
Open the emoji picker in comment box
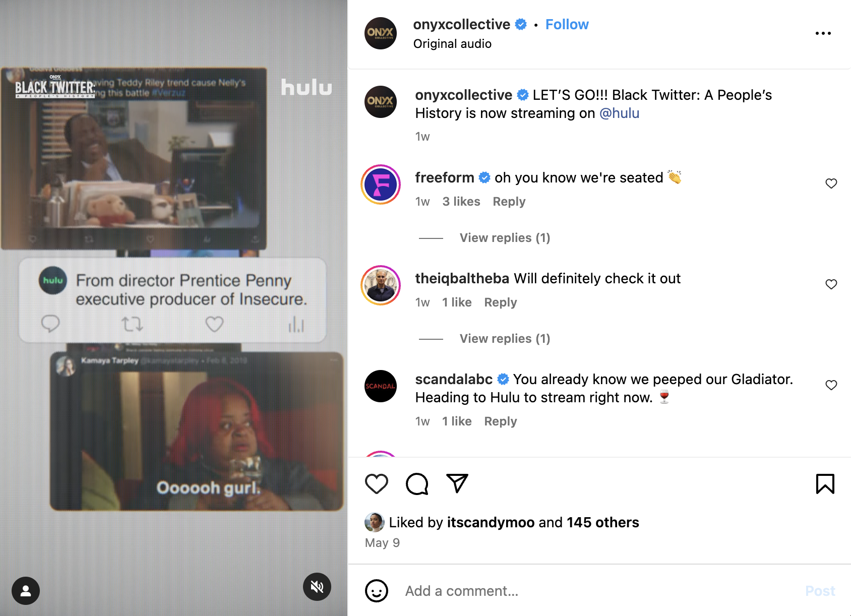377,591
